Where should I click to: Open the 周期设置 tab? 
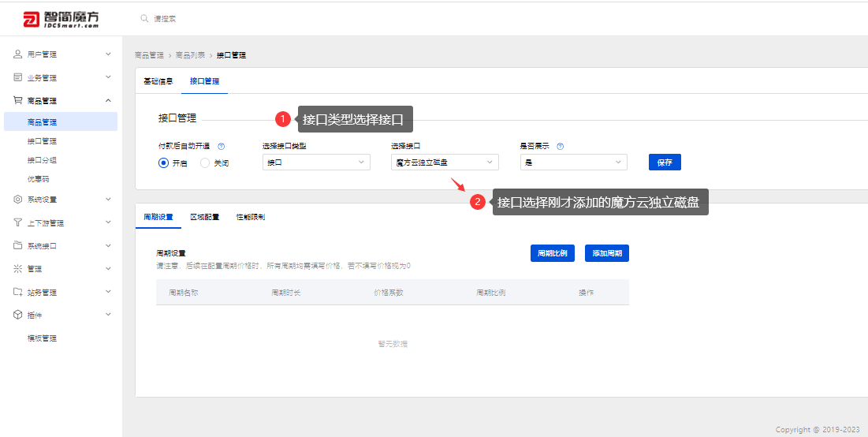pyautogui.click(x=158, y=217)
